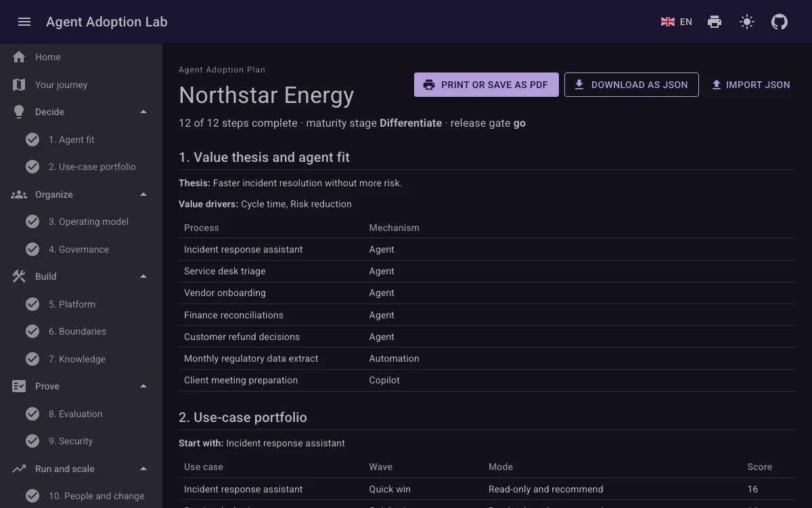The width and height of the screenshot is (812, 508).
Task: Collapse the Build section chevron
Action: coord(143,276)
